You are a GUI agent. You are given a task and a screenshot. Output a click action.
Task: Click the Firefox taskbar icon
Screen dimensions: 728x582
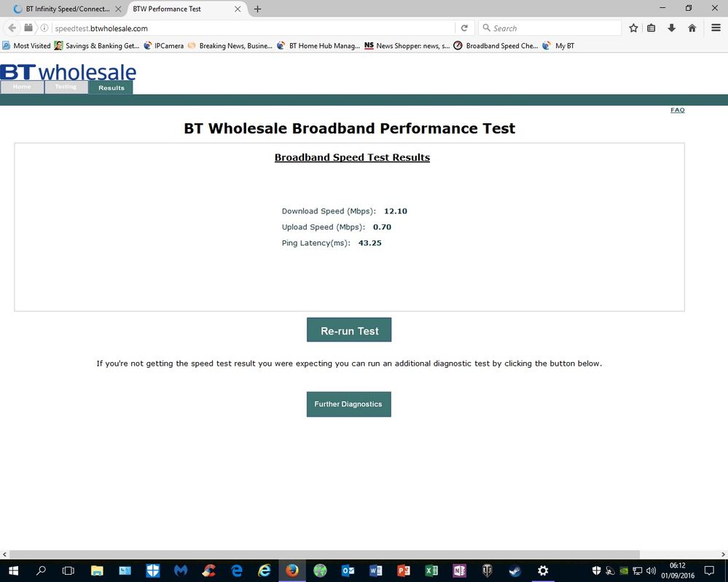(292, 570)
